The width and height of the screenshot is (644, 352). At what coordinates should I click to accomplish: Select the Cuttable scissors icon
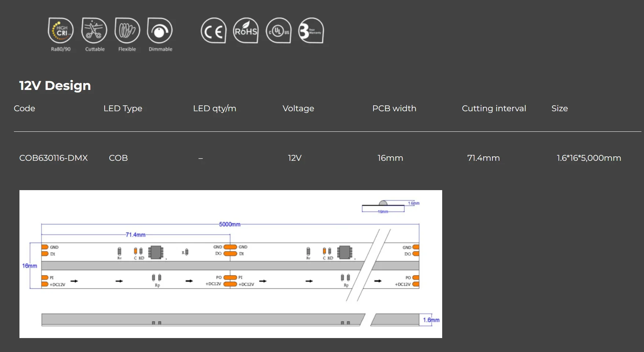[x=94, y=31]
